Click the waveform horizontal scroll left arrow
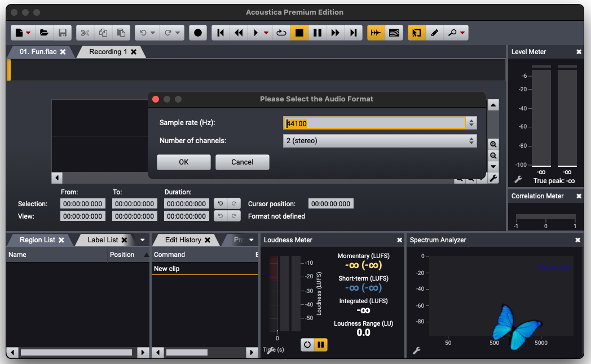 (57, 177)
